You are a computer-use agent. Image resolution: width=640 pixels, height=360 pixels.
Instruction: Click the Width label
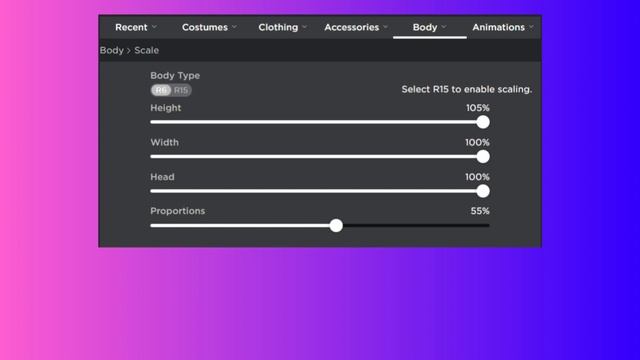[164, 142]
